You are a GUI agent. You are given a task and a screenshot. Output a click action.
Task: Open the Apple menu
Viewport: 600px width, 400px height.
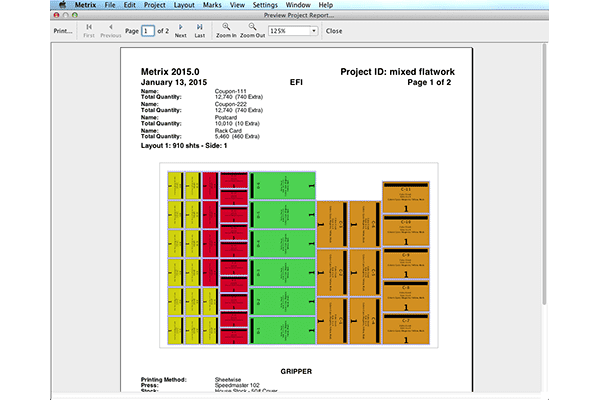(x=62, y=5)
